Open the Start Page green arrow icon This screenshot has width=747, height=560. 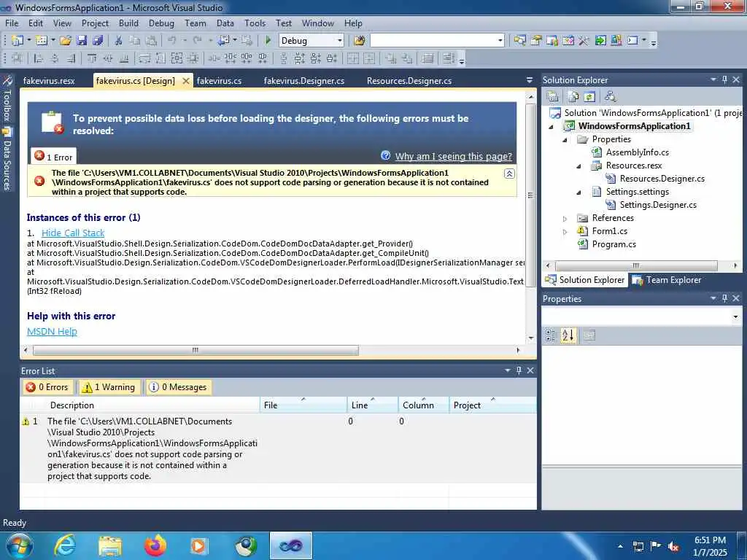pos(600,41)
